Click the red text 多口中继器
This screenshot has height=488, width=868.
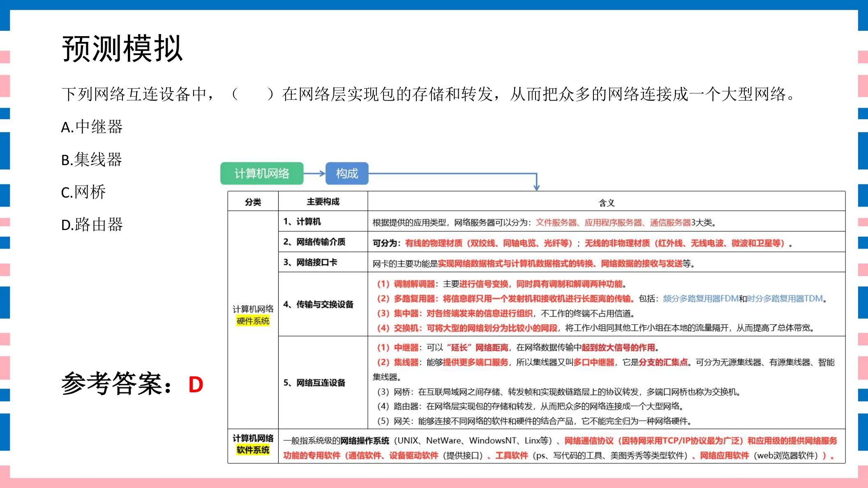(594, 362)
